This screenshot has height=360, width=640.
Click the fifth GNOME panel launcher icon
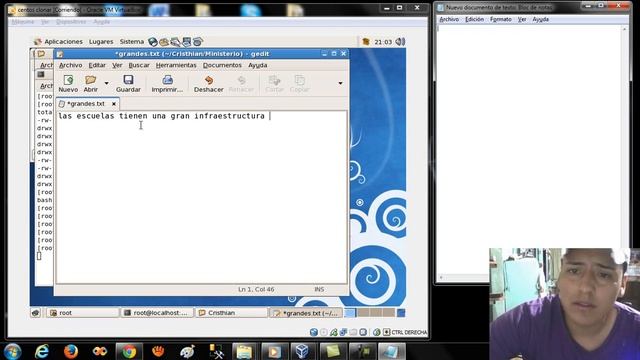(198, 42)
